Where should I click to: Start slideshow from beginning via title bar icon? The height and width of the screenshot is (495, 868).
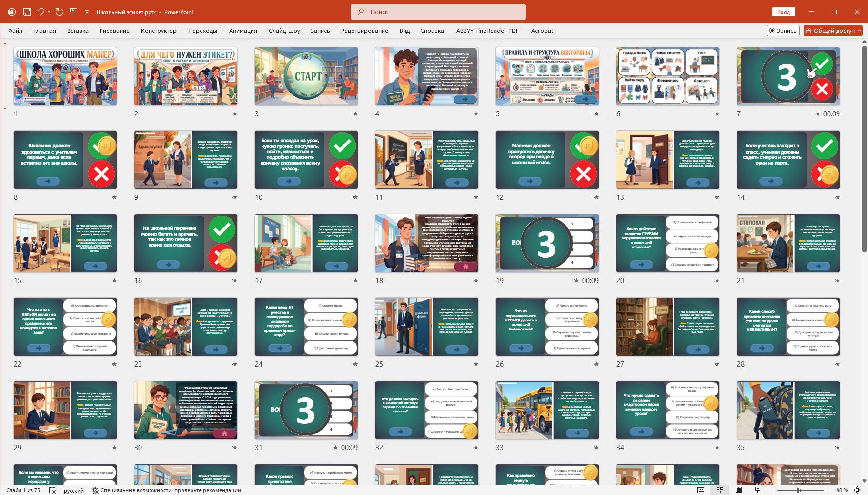pos(73,12)
